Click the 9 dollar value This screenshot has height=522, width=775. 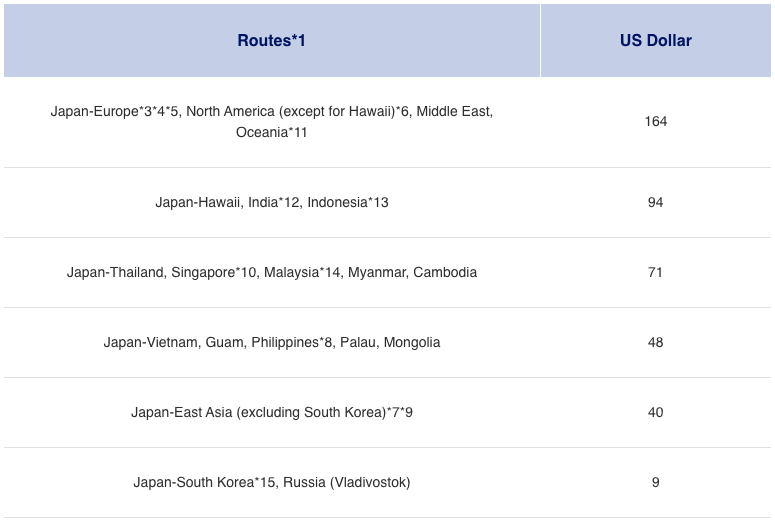655,482
